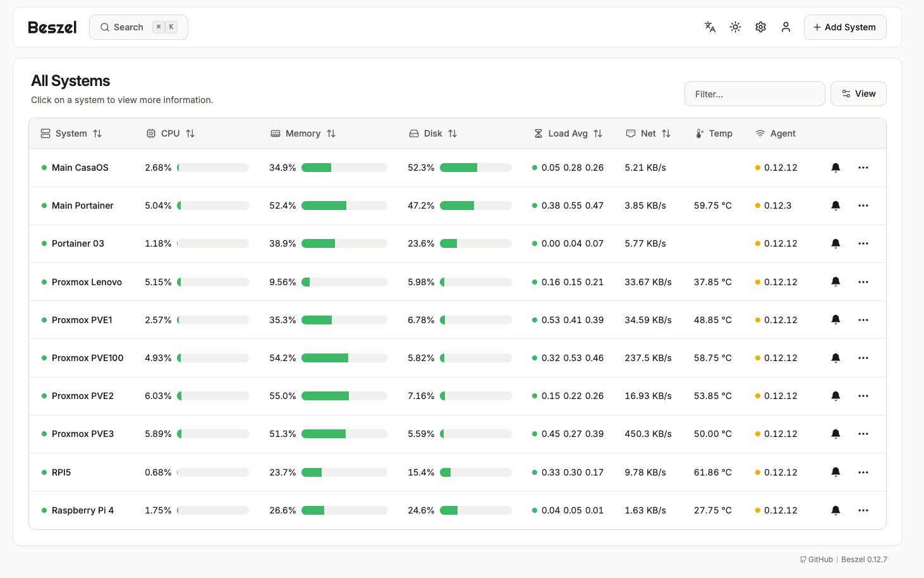The height and width of the screenshot is (578, 924).
Task: Open more actions menu for Proxmox PVE1
Action: (863, 320)
